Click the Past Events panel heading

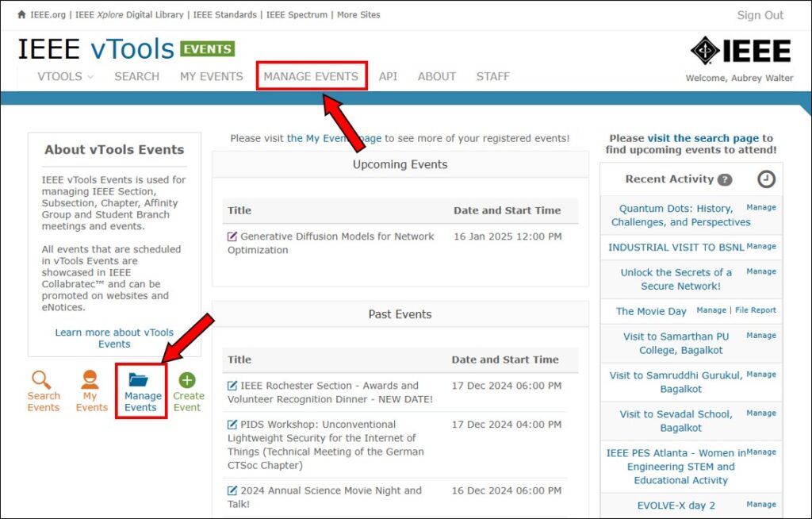(x=400, y=314)
